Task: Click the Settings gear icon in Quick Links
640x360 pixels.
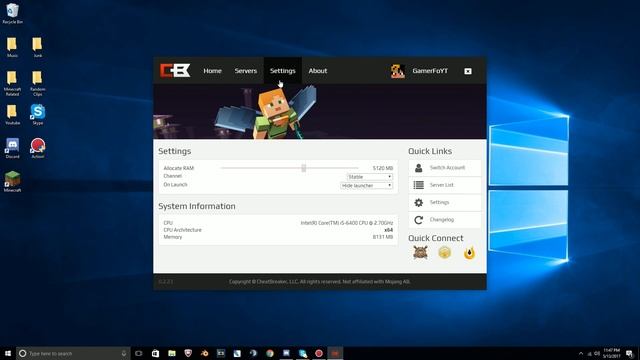Action: pyautogui.click(x=418, y=202)
